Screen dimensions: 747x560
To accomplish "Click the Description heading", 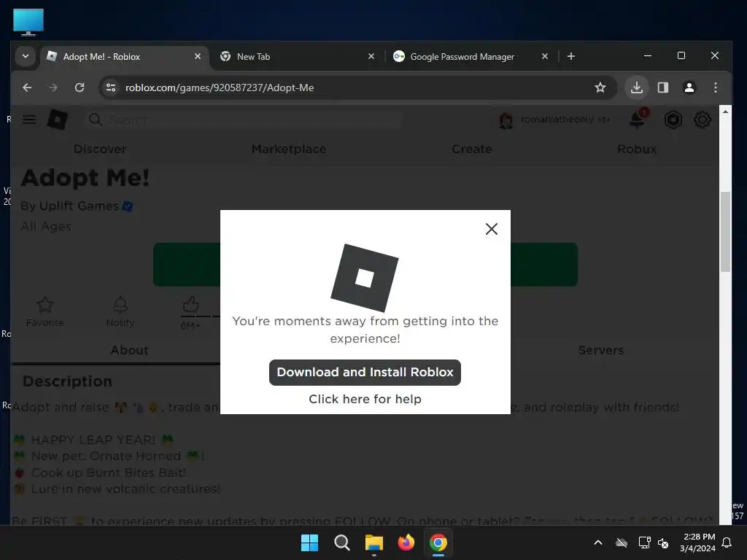I will (x=67, y=381).
